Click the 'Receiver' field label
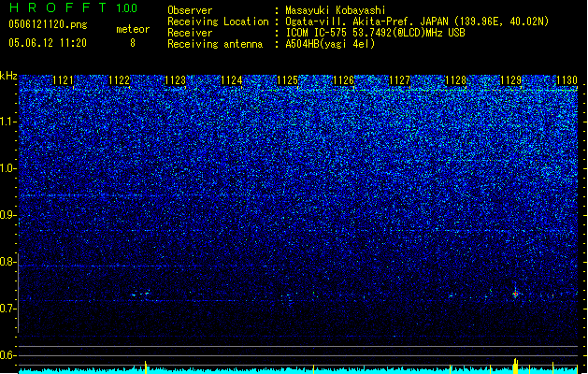Image resolution: width=588 pixels, height=374 pixels. click(190, 33)
